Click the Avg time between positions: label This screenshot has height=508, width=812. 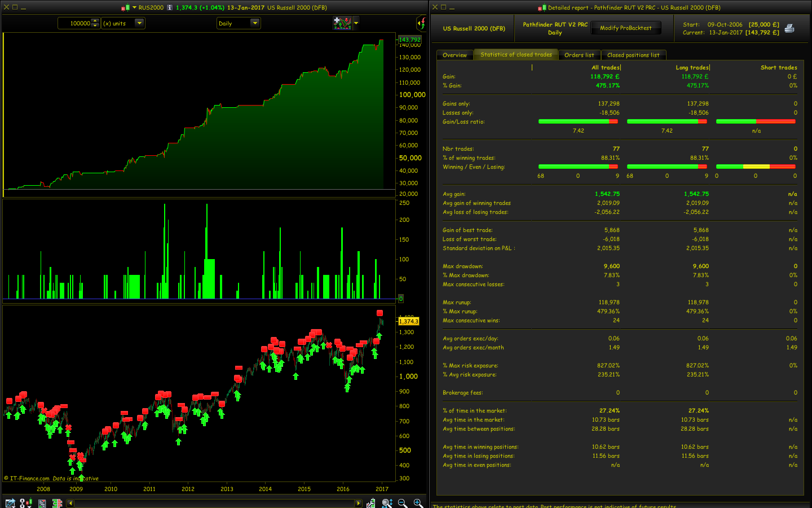479,428
